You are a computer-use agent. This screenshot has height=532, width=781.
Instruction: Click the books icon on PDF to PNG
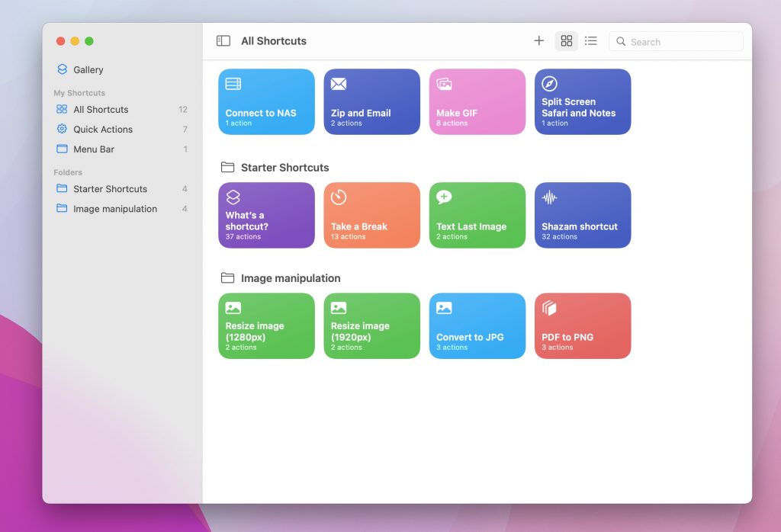[x=549, y=308]
